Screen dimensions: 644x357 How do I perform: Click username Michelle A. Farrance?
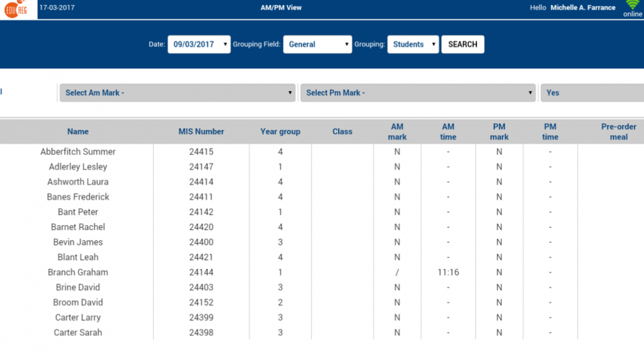click(583, 8)
